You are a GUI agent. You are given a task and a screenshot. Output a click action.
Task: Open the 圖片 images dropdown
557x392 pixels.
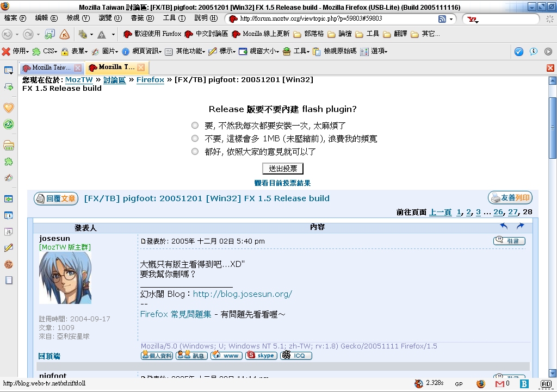(105, 52)
